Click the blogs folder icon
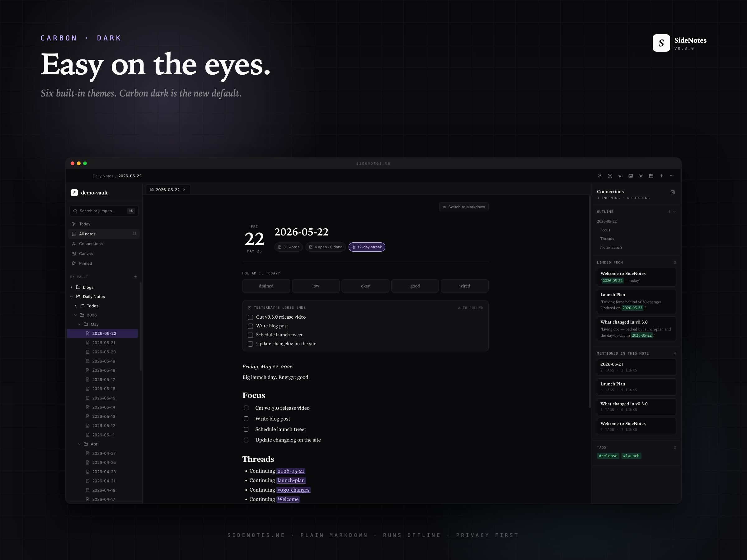The height and width of the screenshot is (560, 747). [x=78, y=287]
